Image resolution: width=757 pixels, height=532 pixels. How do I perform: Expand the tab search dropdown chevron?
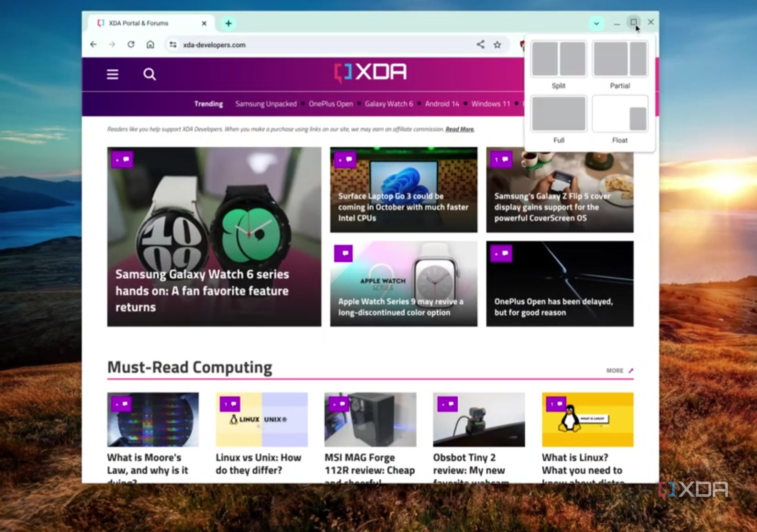coord(596,23)
